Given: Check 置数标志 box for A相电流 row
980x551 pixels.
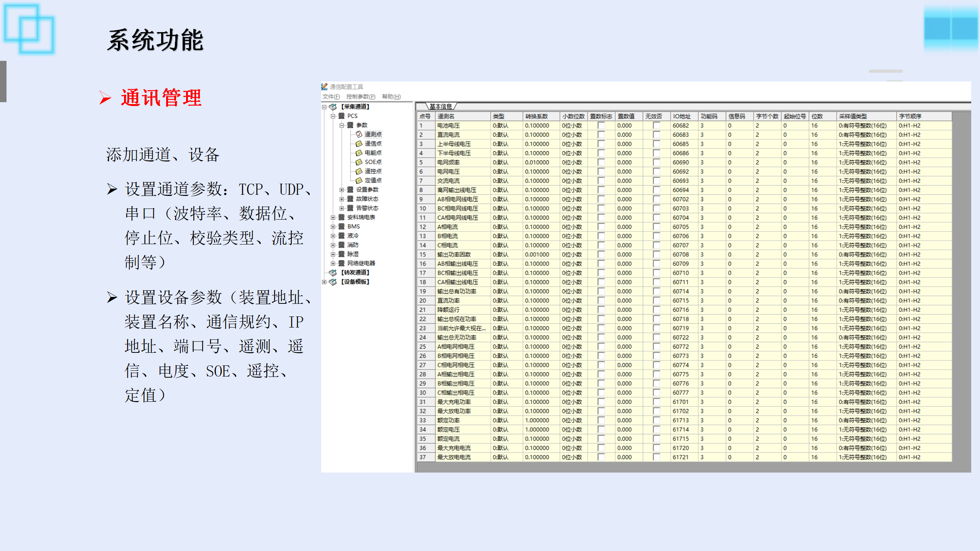Looking at the screenshot, I should 601,227.
